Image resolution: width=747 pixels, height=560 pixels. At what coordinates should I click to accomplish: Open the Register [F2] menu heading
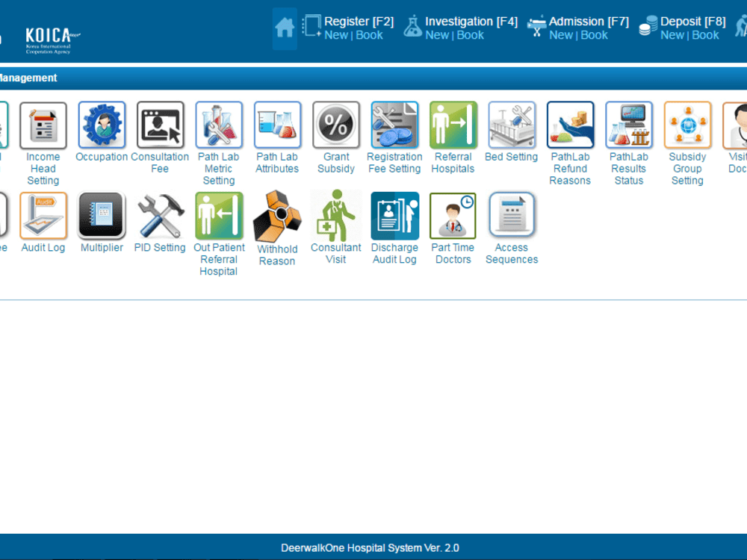359,22
